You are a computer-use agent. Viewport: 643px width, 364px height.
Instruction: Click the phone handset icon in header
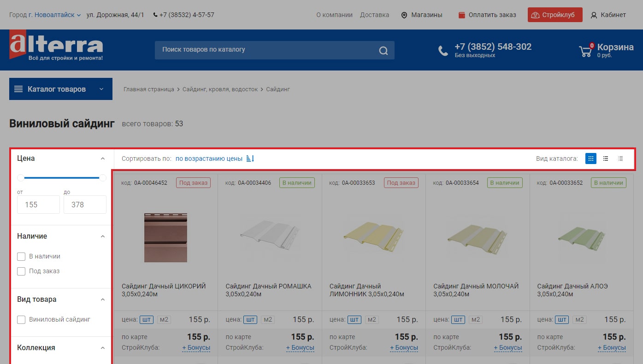coord(443,51)
